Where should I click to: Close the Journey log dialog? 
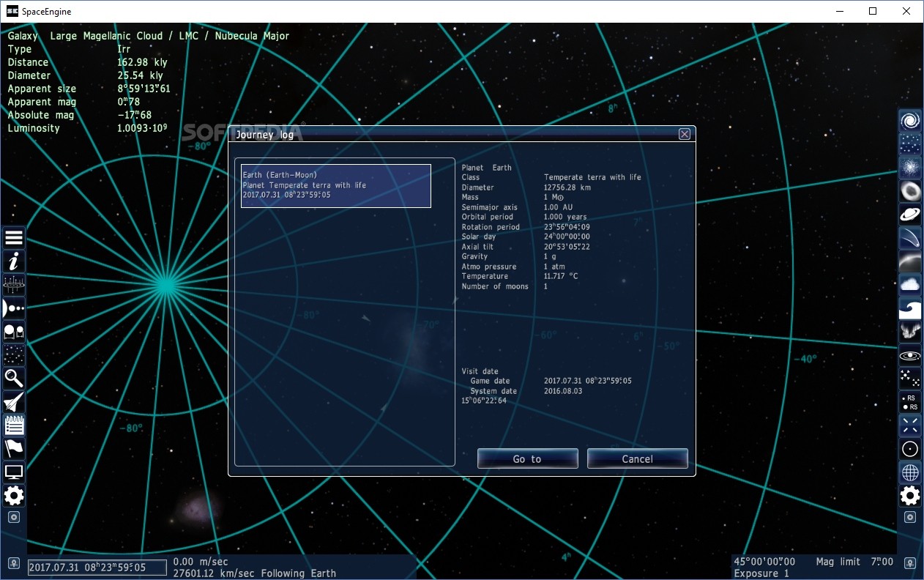tap(685, 134)
